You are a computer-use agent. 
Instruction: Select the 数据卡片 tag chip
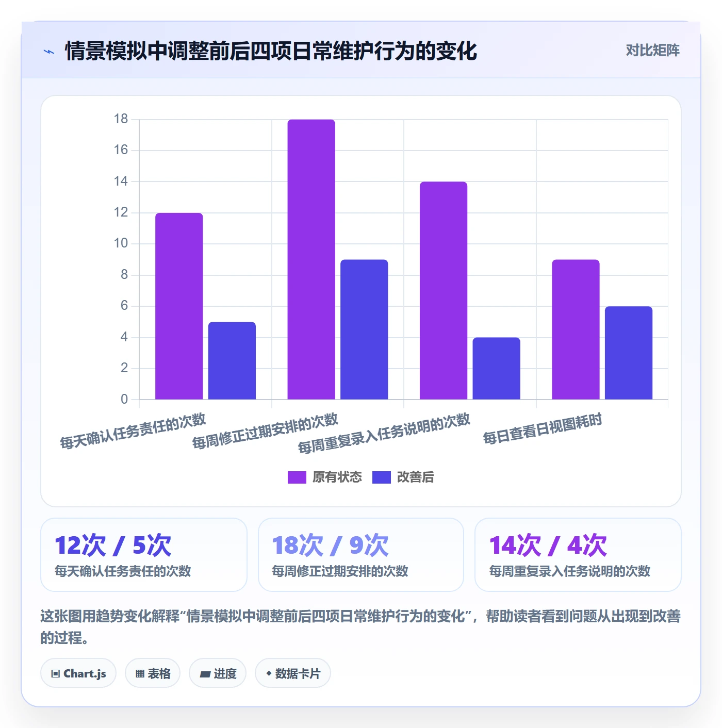293,673
